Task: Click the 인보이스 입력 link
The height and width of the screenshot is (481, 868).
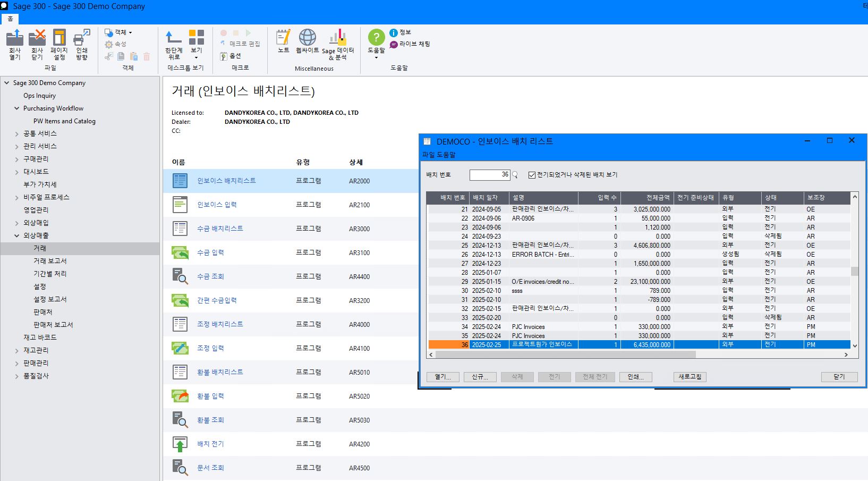Action: [217, 205]
